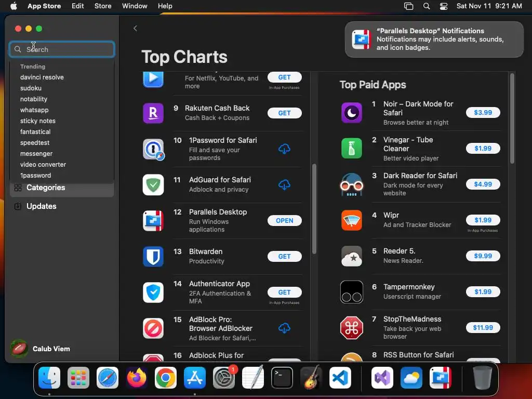The width and height of the screenshot is (532, 399).
Task: Select trending search 'video converter'
Action: click(43, 165)
